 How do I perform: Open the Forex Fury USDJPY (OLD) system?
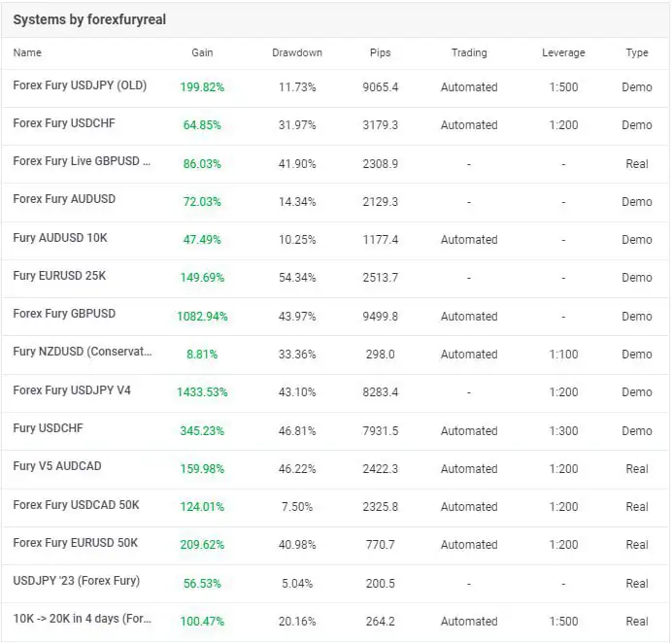[80, 85]
